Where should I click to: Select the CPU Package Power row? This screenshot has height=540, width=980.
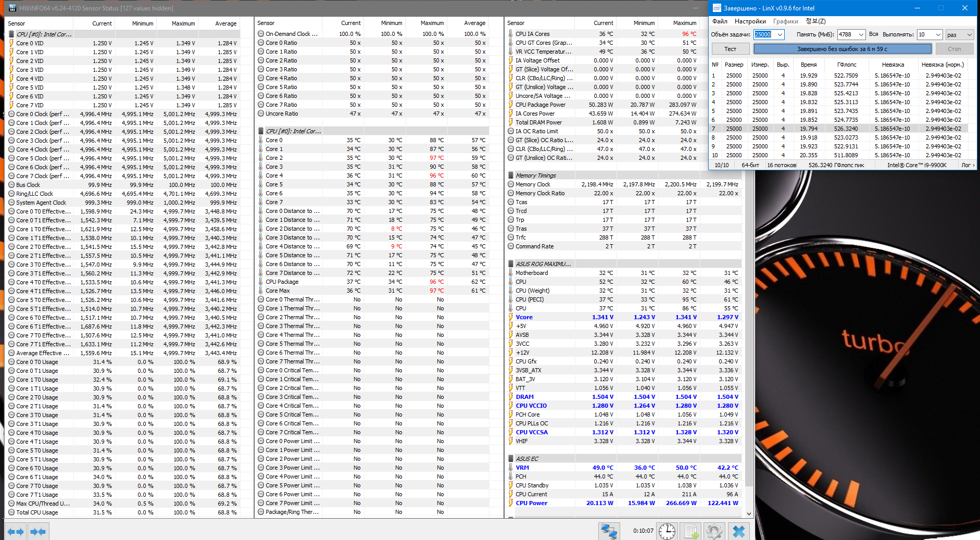coord(623,105)
